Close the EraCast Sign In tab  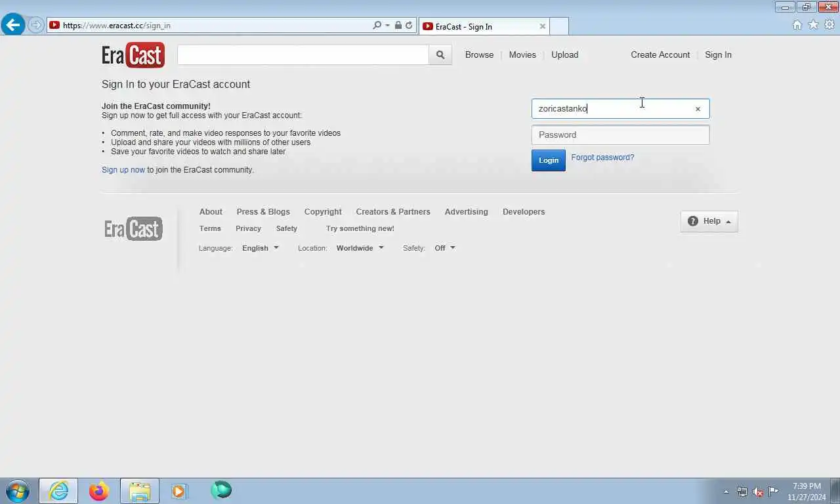pyautogui.click(x=543, y=26)
